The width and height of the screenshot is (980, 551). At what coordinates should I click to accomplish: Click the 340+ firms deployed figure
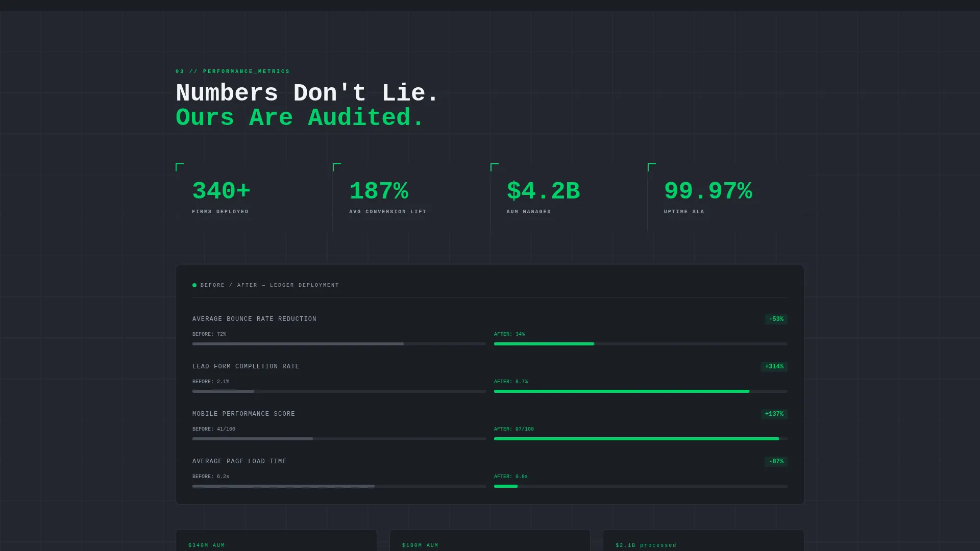pyautogui.click(x=222, y=191)
